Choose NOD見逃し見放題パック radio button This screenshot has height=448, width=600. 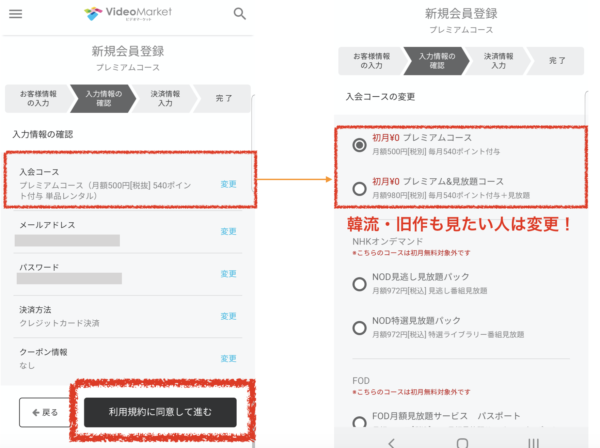coord(359,284)
